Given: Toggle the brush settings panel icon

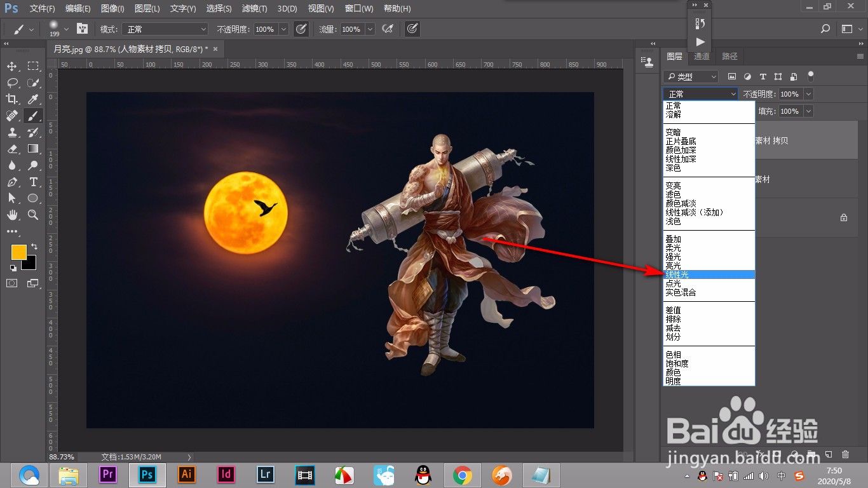Looking at the screenshot, I should 82,29.
